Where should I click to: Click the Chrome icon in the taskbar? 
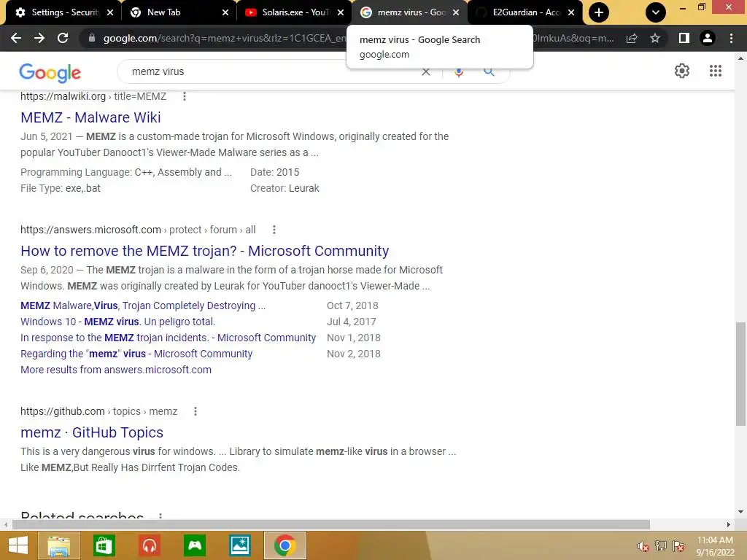pyautogui.click(x=285, y=545)
